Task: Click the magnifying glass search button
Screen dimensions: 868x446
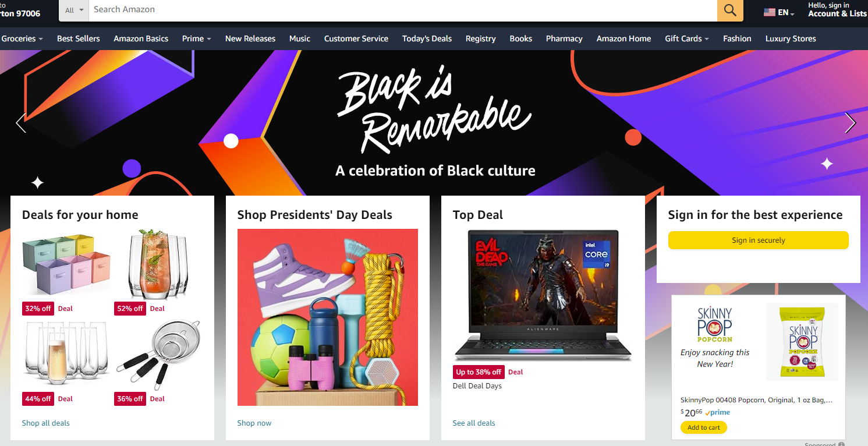Action: pyautogui.click(x=730, y=10)
